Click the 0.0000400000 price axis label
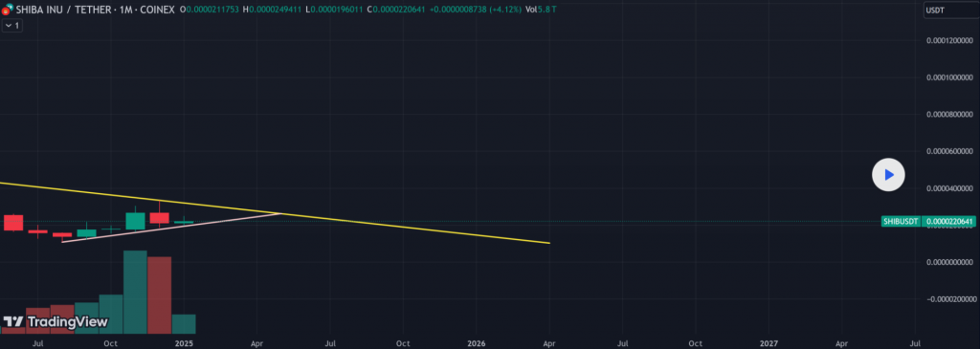980x349 pixels. 949,188
